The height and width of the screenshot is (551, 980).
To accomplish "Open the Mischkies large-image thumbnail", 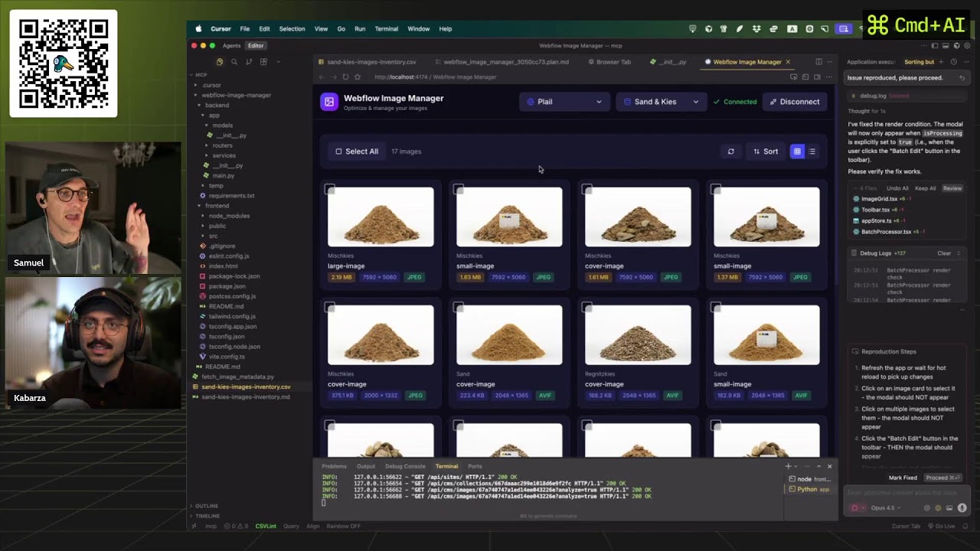I will tap(381, 217).
